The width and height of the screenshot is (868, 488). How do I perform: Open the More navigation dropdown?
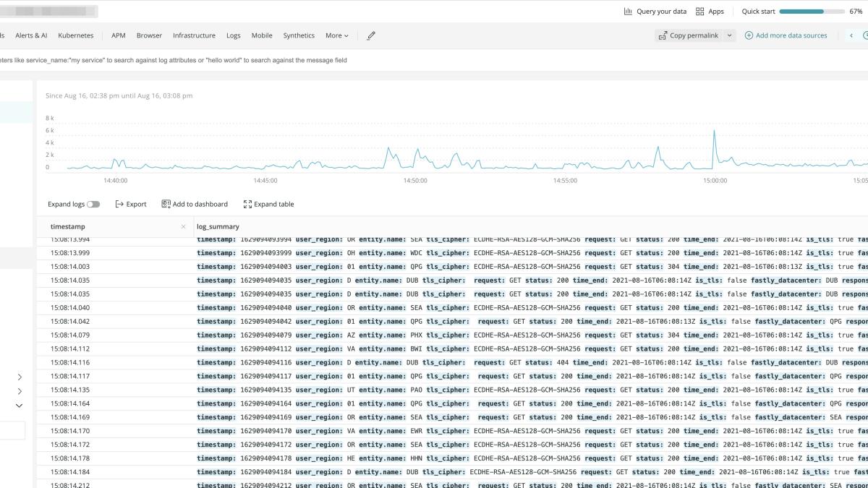(x=336, y=35)
